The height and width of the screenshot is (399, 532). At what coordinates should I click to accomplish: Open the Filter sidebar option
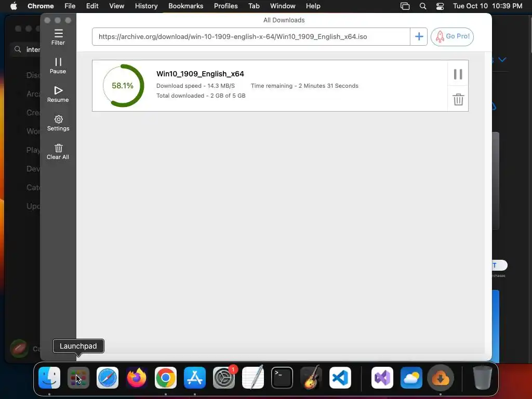point(58,37)
